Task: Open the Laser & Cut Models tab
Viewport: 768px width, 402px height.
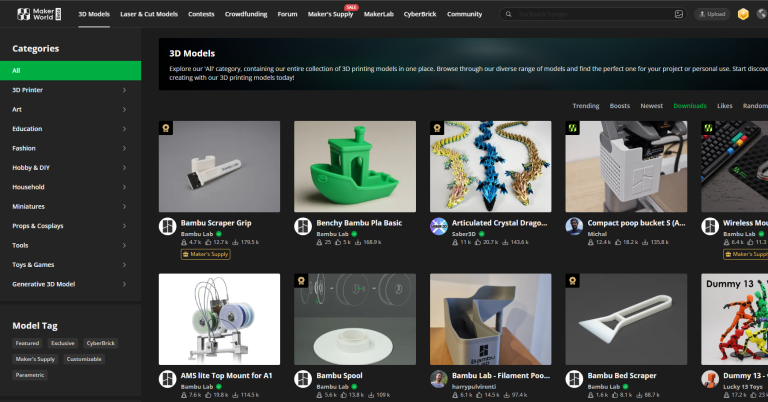Action: (149, 14)
